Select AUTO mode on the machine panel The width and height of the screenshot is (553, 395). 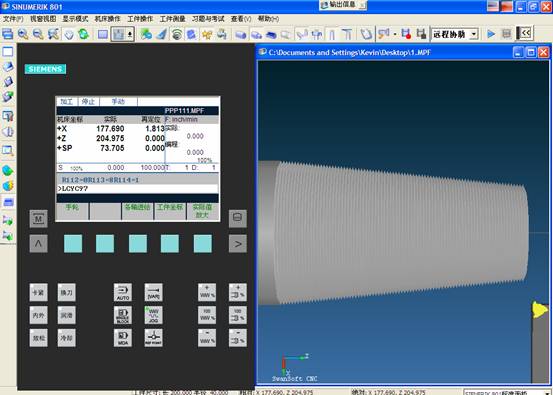click(123, 292)
